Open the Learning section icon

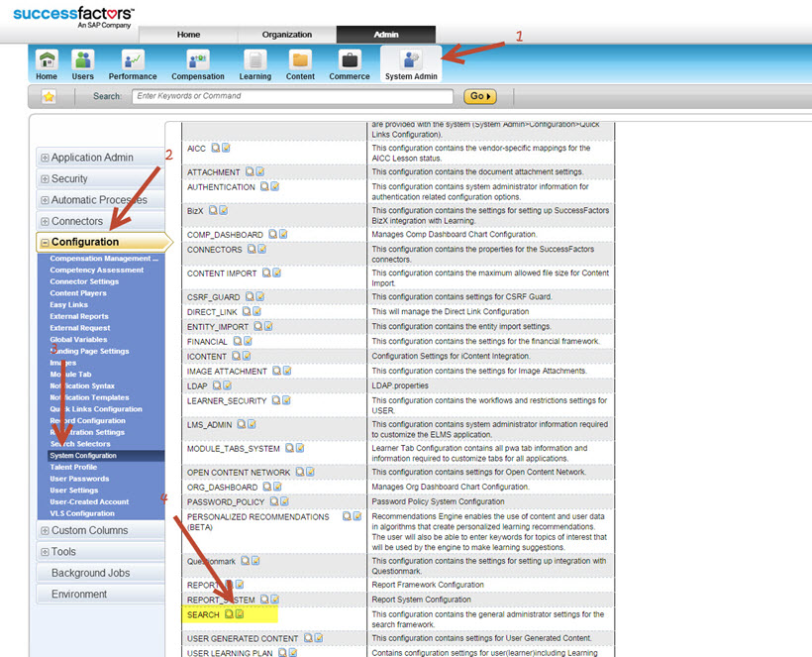[255, 60]
